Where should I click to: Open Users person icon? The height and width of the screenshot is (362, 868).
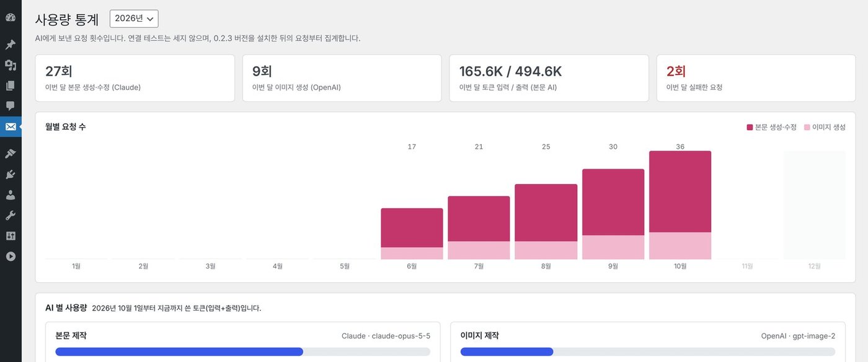coord(11,195)
